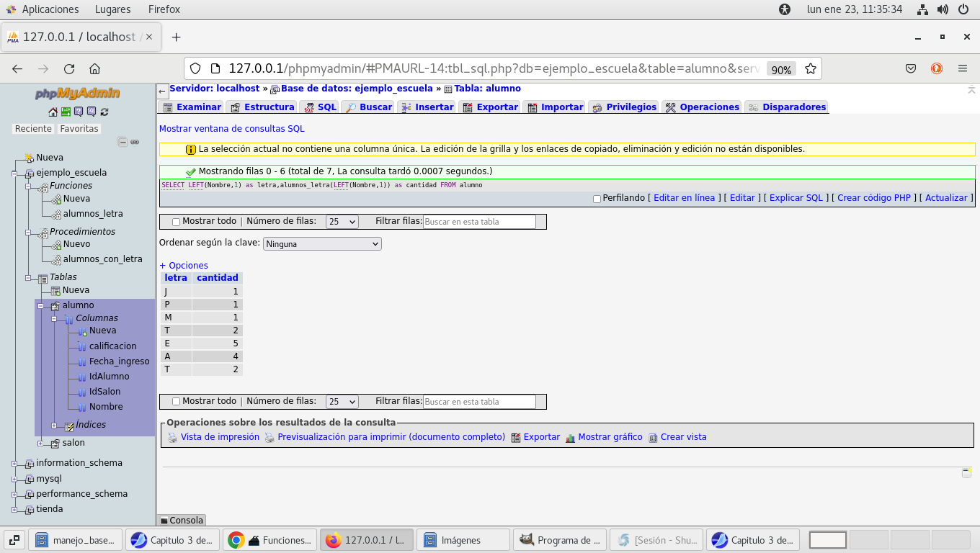The image size is (980, 553).
Task: Click the Mostrar gráfico link
Action: click(x=610, y=437)
